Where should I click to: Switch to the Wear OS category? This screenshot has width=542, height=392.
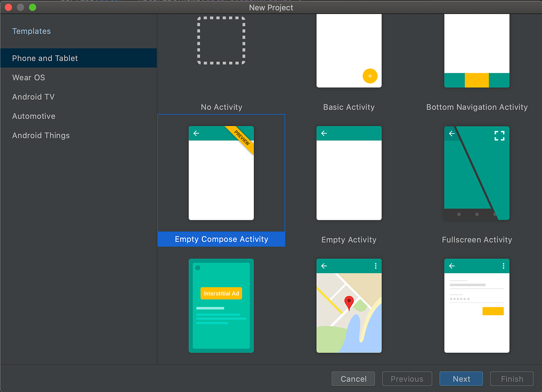pyautogui.click(x=28, y=77)
